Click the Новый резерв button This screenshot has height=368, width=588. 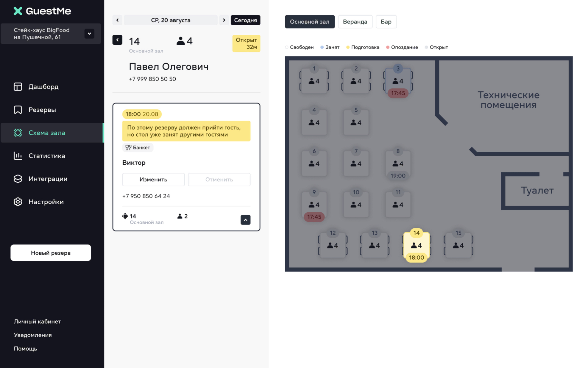[51, 253]
